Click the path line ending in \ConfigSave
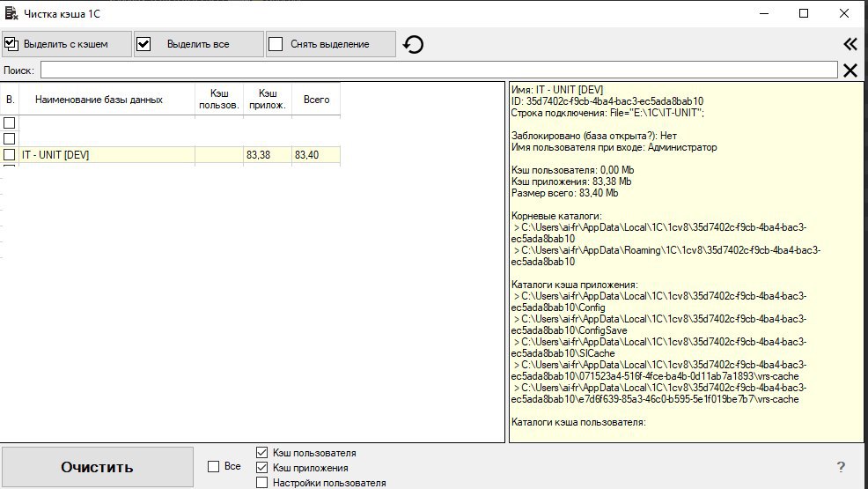868x489 pixels. pyautogui.click(x=658, y=324)
